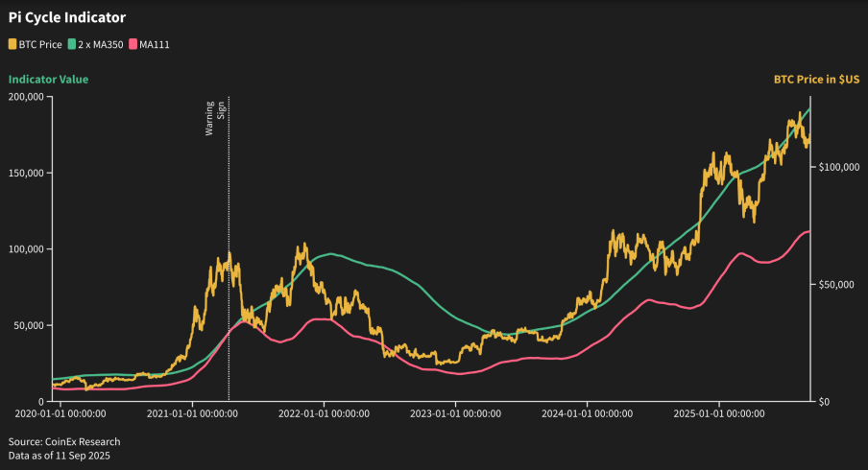Viewport: 868px width, 470px height.
Task: Select the Pi Cycle Indicator chart title
Action: point(67,17)
